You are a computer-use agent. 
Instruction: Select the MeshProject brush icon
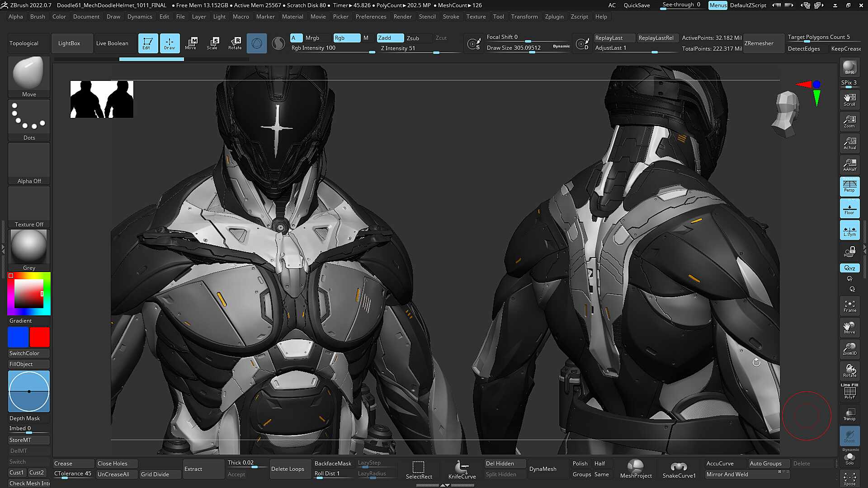click(636, 469)
